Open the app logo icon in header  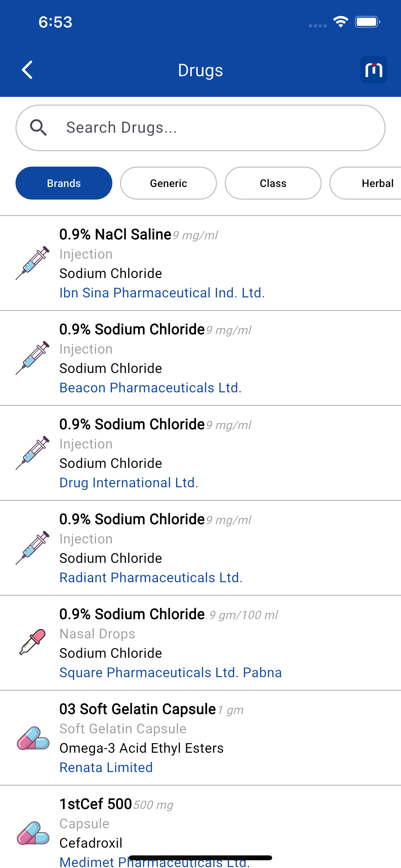tap(373, 70)
